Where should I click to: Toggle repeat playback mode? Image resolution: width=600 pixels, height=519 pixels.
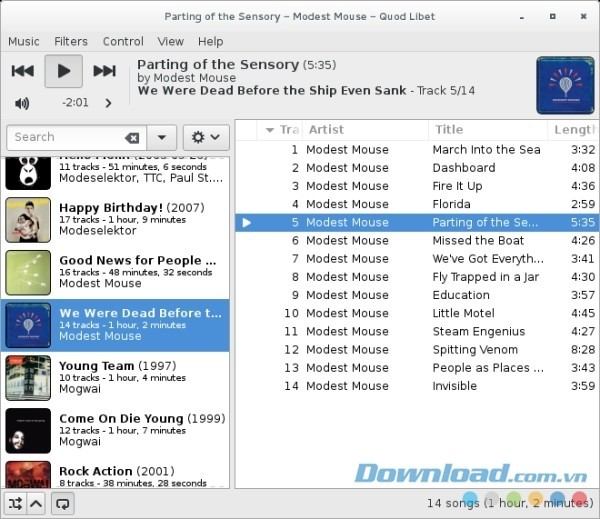(x=64, y=503)
